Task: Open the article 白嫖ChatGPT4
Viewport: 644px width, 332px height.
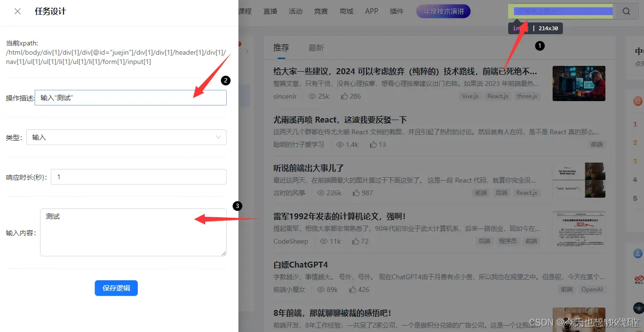Action: click(x=300, y=264)
